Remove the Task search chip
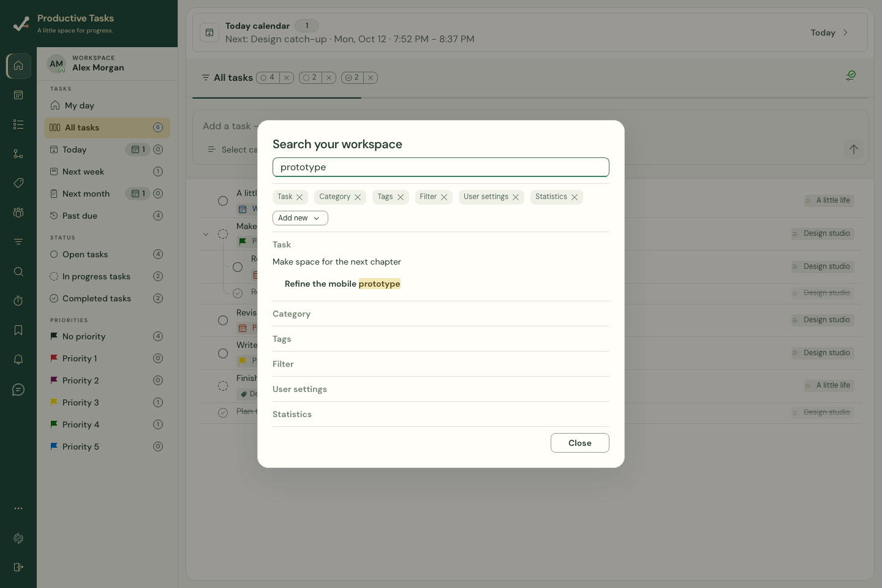The image size is (882, 588). click(x=300, y=197)
